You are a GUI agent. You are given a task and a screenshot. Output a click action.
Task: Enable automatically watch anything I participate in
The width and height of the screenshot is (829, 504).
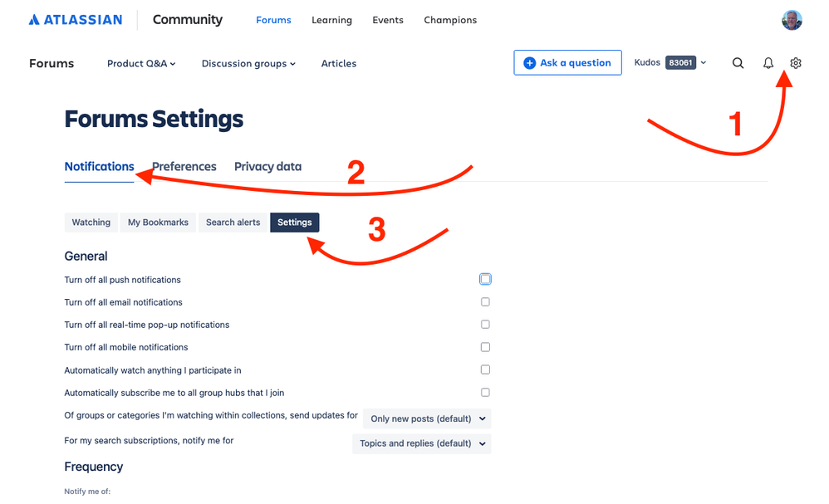485,369
